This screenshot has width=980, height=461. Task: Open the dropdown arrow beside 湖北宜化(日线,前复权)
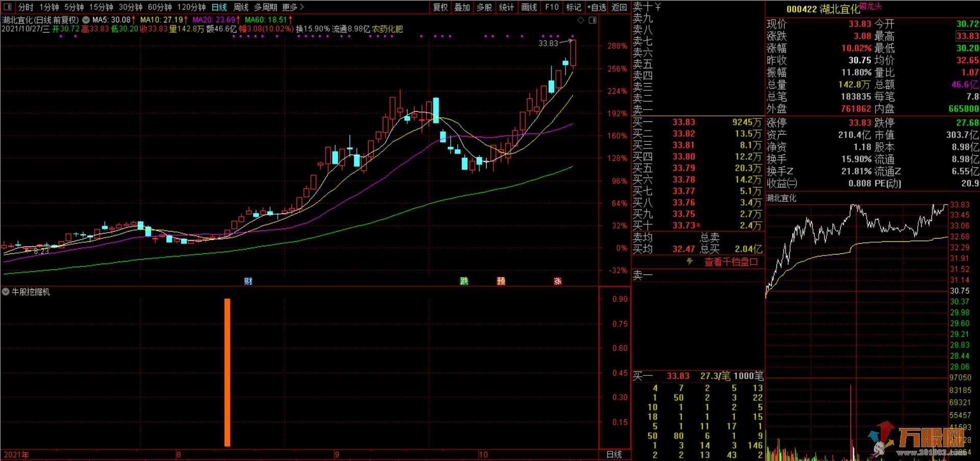(86, 20)
